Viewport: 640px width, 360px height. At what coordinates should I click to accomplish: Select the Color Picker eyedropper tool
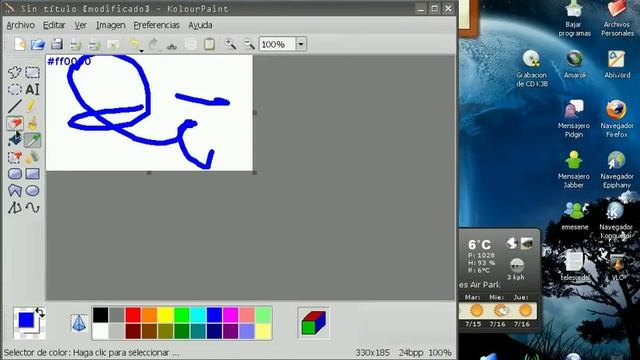pos(33,140)
